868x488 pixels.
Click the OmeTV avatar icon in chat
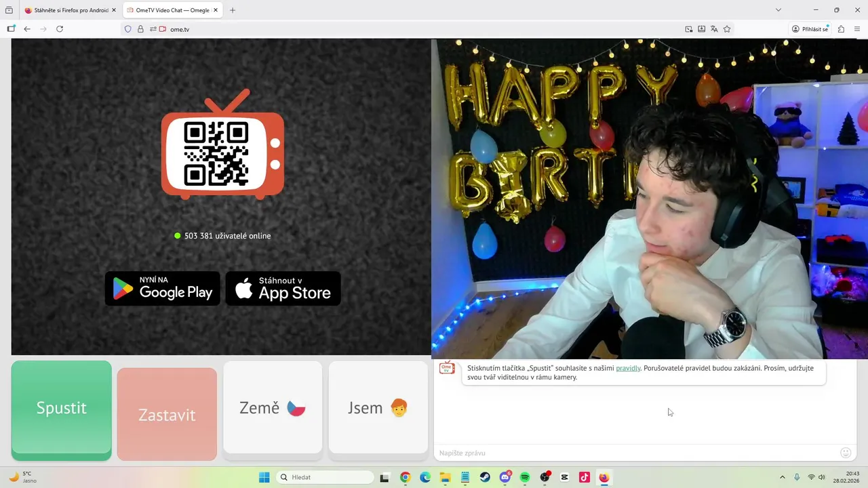point(447,368)
